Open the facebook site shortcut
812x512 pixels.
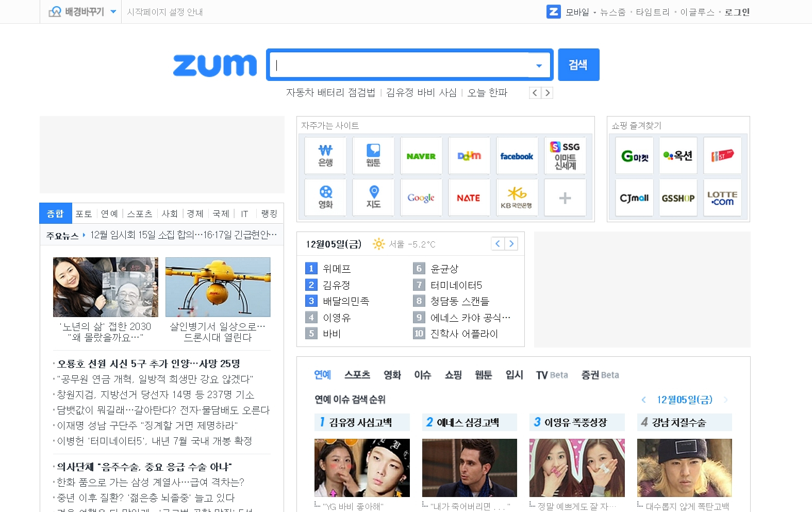[x=517, y=156]
